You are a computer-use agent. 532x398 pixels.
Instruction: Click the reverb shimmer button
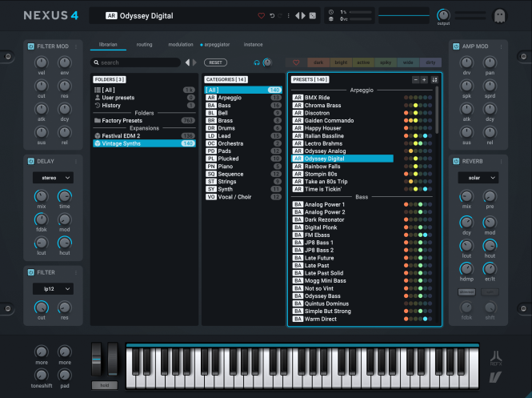point(466,292)
